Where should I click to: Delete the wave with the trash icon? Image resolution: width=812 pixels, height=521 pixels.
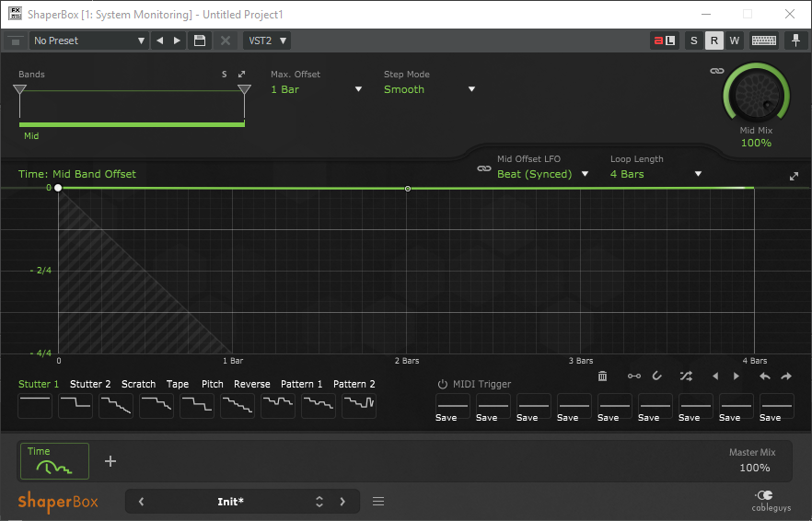coord(602,376)
